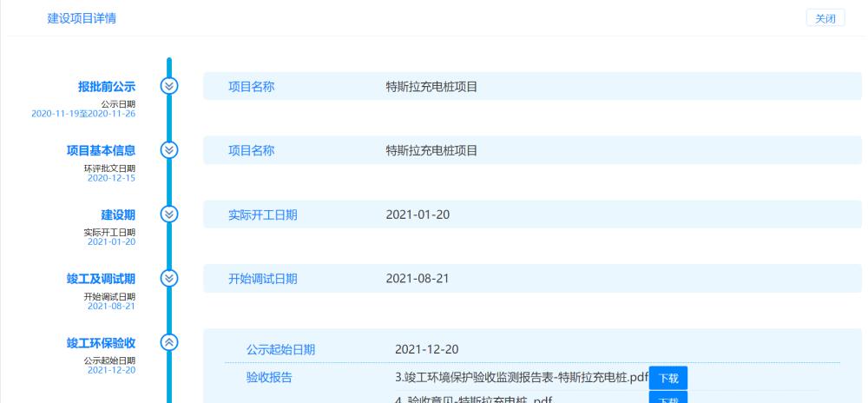This screenshot has height=403, width=868.
Task: Select the 报批前公示 stage label
Action: (107, 86)
